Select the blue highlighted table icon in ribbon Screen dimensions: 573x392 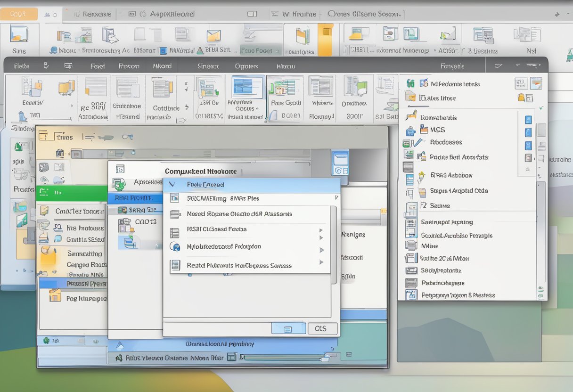pyautogui.click(x=247, y=87)
